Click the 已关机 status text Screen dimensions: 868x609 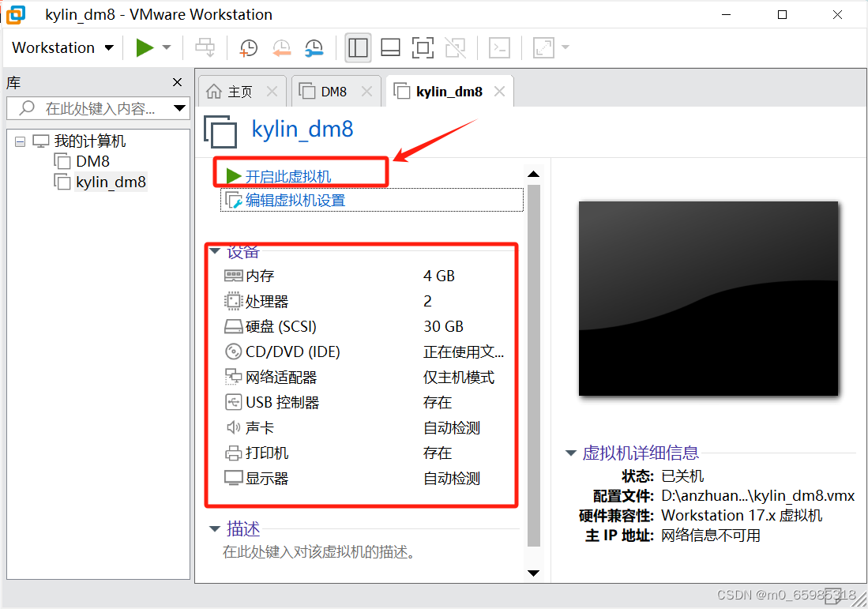pos(682,476)
